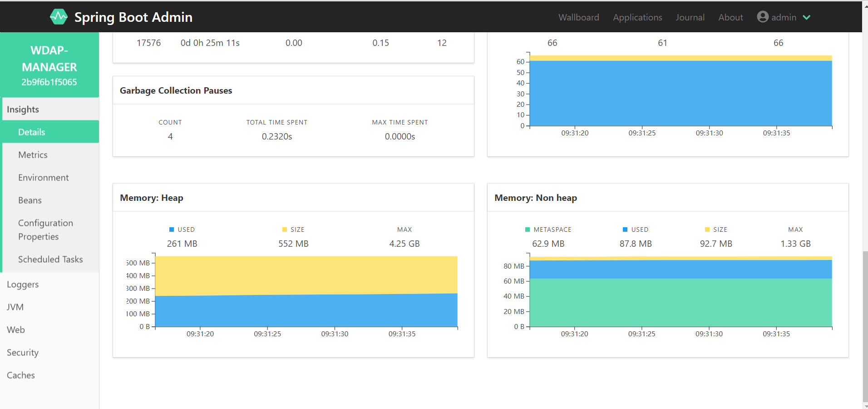Click the 87.8 MB non heap used value
The width and height of the screenshot is (868, 409).
tap(636, 244)
